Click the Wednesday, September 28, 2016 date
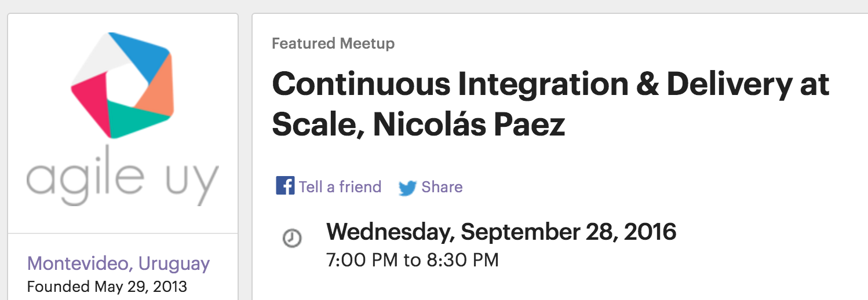This screenshot has height=300, width=868. (501, 232)
